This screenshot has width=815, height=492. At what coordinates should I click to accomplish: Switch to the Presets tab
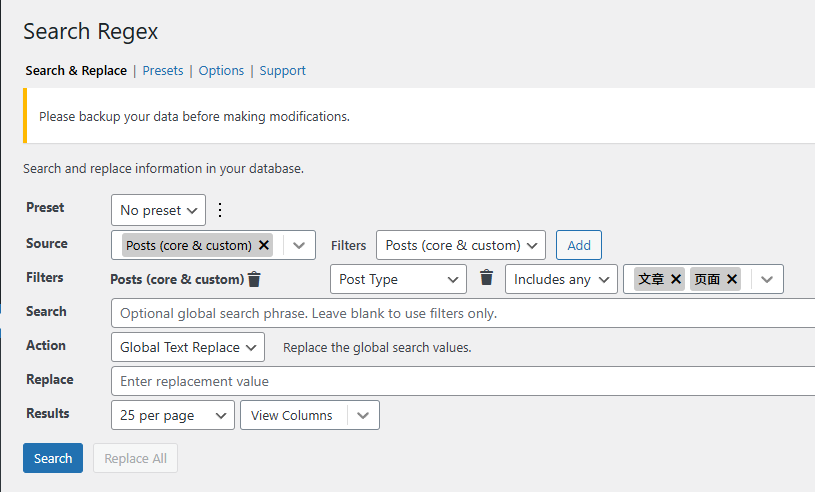click(x=163, y=71)
